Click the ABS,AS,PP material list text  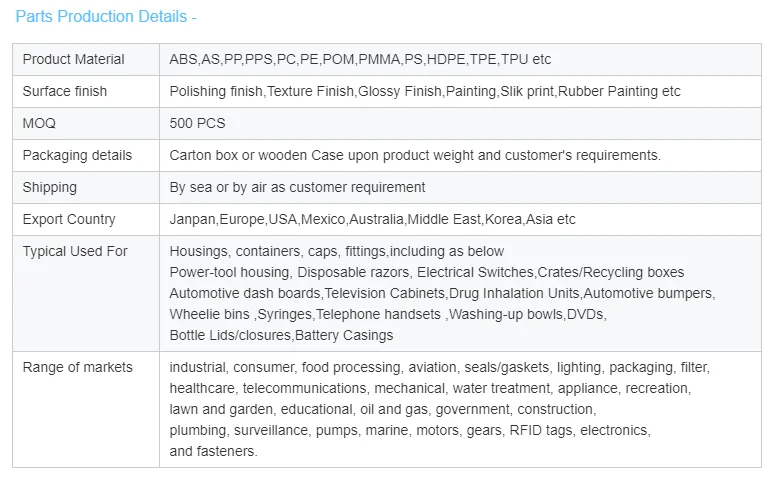pyautogui.click(x=360, y=59)
